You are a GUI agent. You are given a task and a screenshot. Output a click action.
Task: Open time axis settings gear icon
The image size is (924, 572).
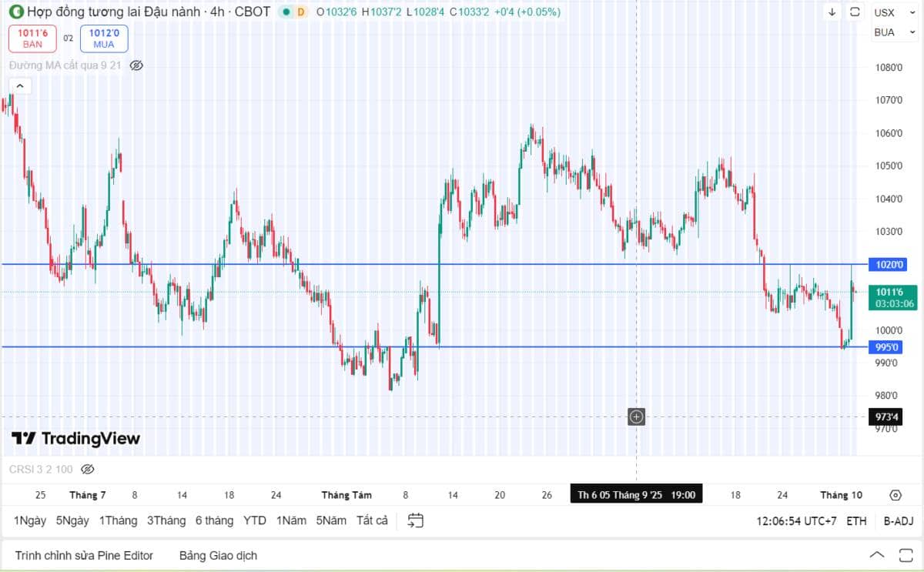click(x=896, y=495)
